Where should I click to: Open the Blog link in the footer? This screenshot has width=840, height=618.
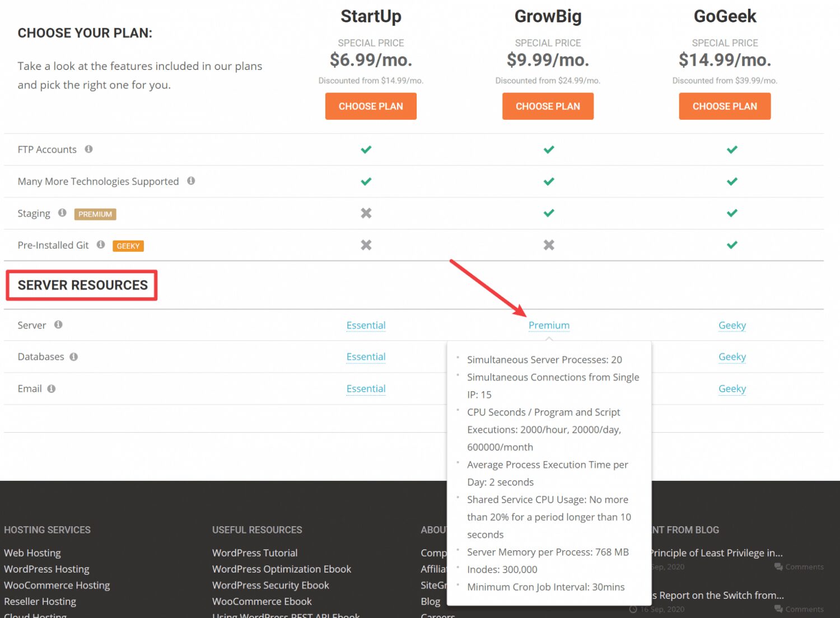coord(430,602)
